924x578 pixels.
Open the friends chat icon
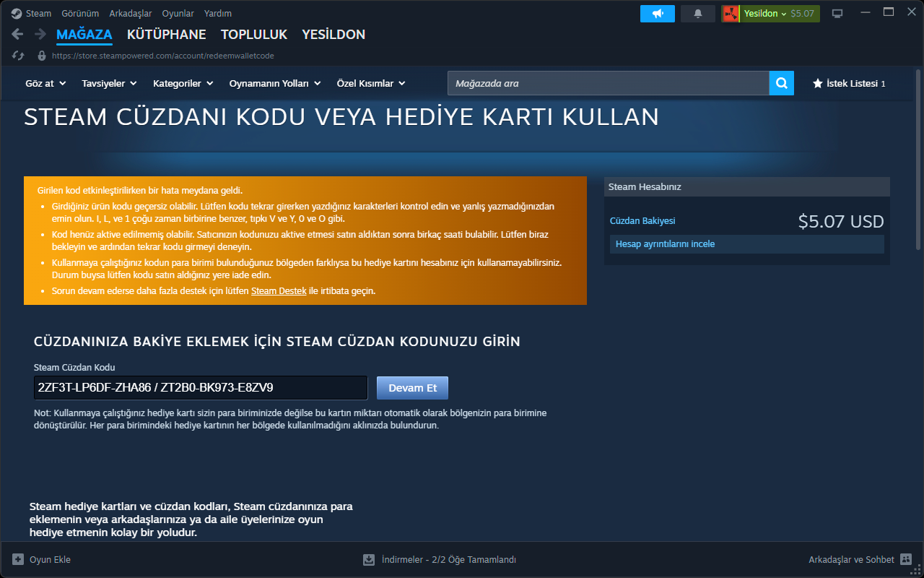tap(906, 559)
